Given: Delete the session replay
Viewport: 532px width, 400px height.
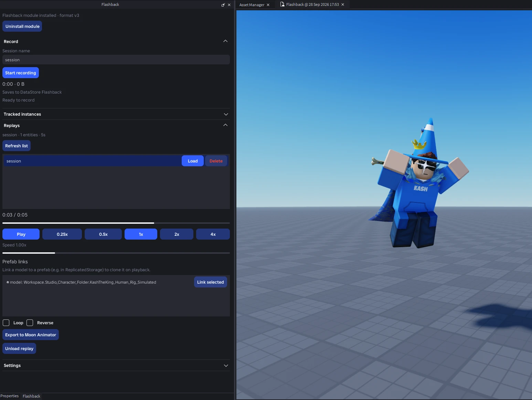Looking at the screenshot, I should point(216,161).
